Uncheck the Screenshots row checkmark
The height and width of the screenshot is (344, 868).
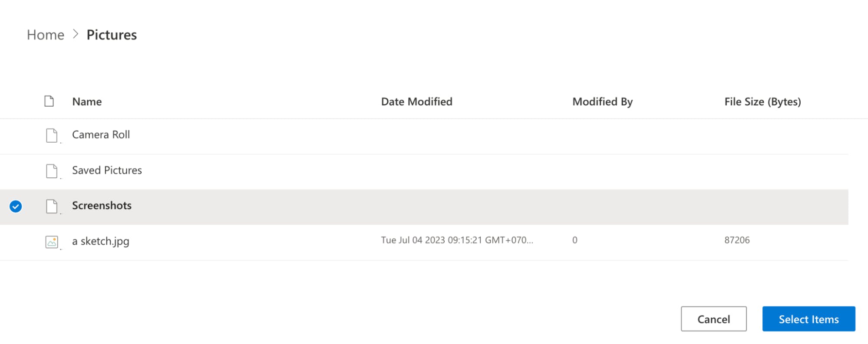16,206
